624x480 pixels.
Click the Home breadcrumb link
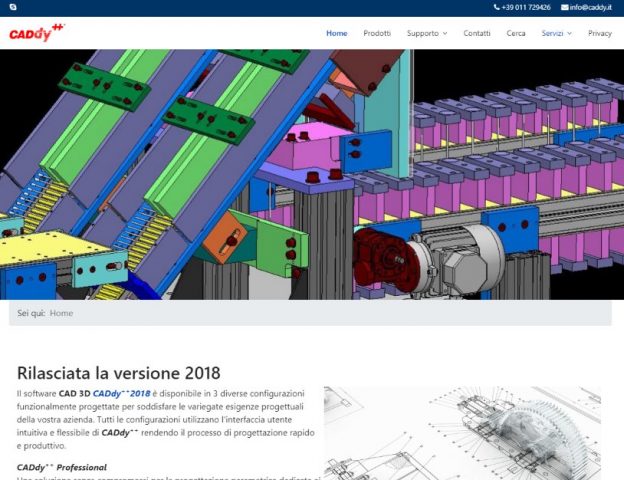point(61,313)
